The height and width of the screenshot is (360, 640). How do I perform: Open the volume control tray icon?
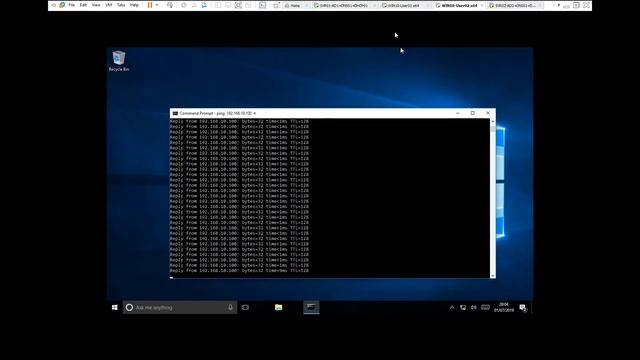473,307
